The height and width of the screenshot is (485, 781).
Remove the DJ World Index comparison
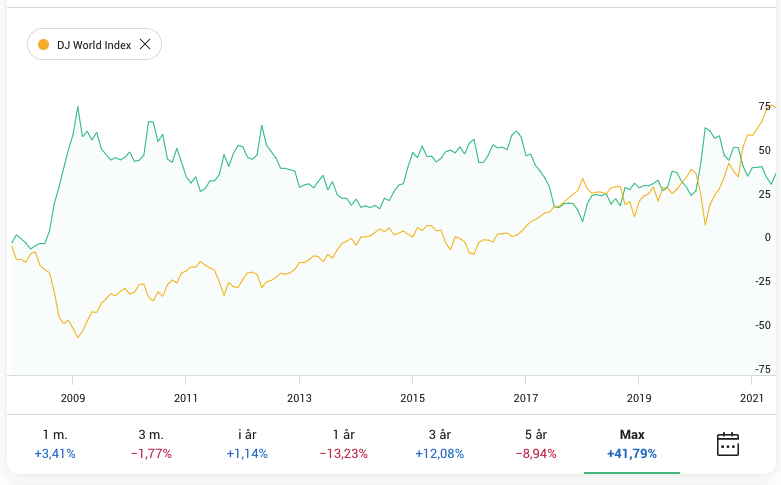coord(145,45)
